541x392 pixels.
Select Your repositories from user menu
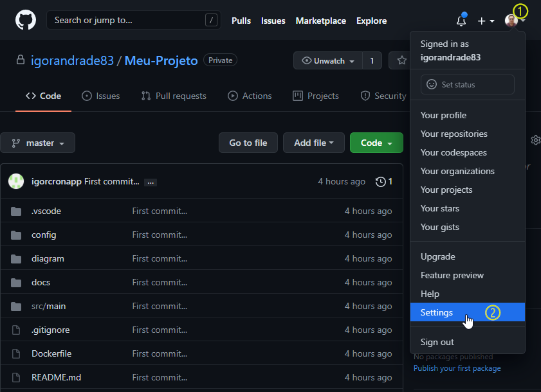(x=468, y=134)
